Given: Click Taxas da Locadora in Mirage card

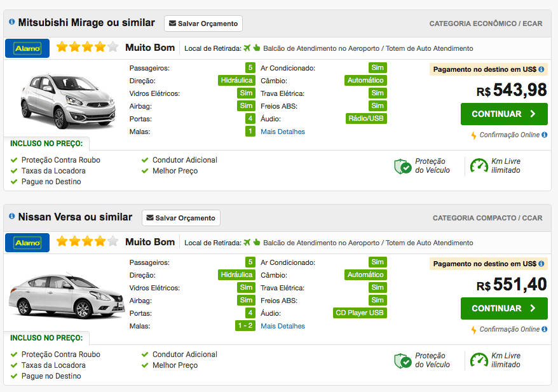Looking at the screenshot, I should click(53, 171).
